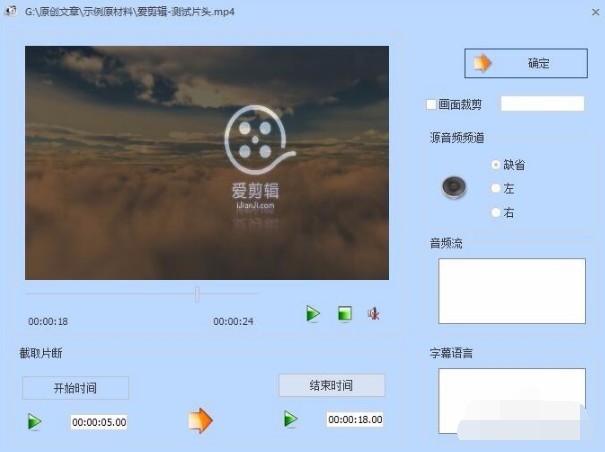The height and width of the screenshot is (452, 605).
Task: Click the start time field 00:00:05.00
Action: [x=99, y=422]
